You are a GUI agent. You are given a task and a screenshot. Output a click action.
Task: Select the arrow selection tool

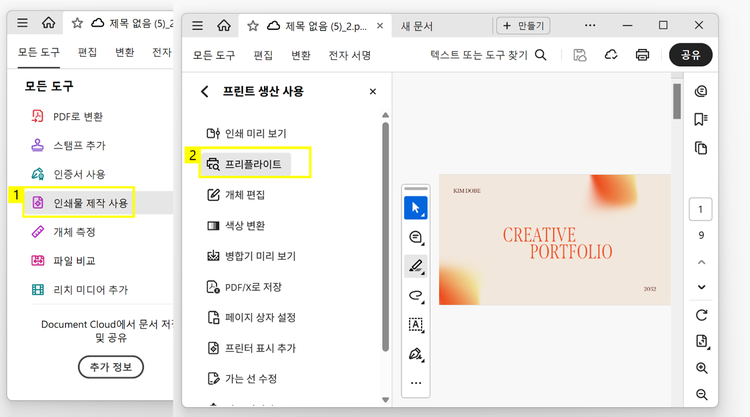pyautogui.click(x=416, y=208)
